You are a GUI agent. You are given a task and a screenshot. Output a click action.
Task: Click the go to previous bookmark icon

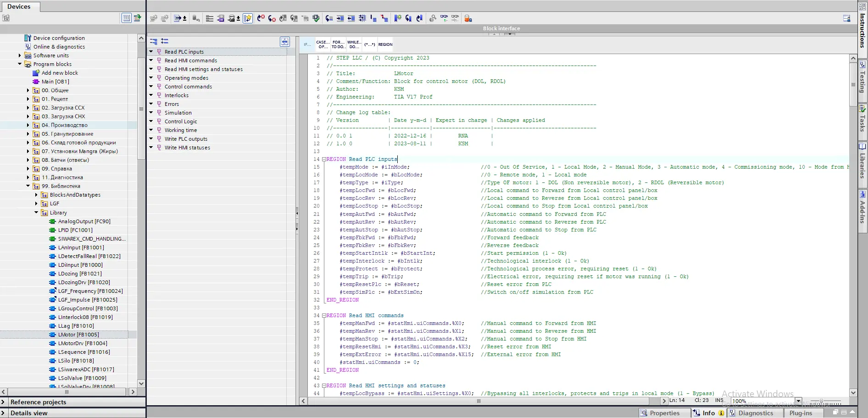pos(419,18)
